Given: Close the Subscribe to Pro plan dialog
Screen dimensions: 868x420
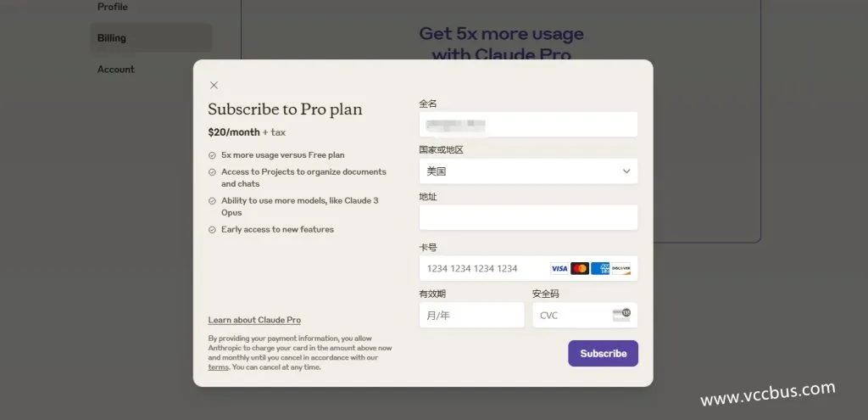Looking at the screenshot, I should (x=214, y=85).
